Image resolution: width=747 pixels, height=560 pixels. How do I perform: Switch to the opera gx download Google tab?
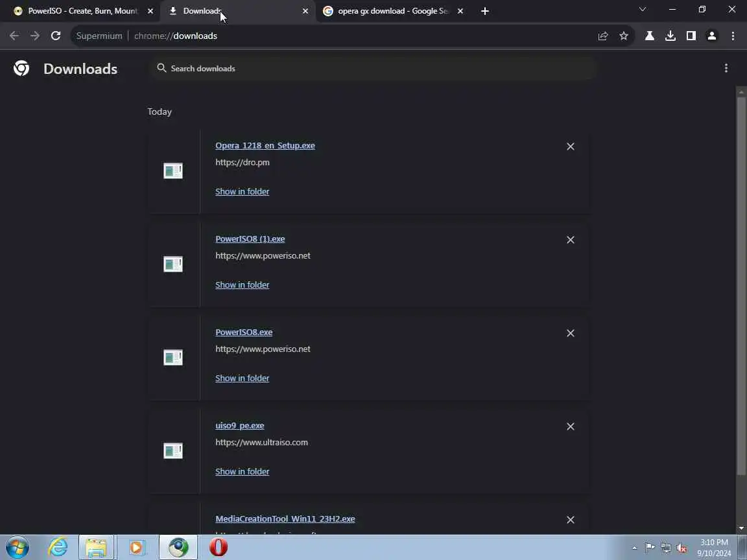(392, 11)
